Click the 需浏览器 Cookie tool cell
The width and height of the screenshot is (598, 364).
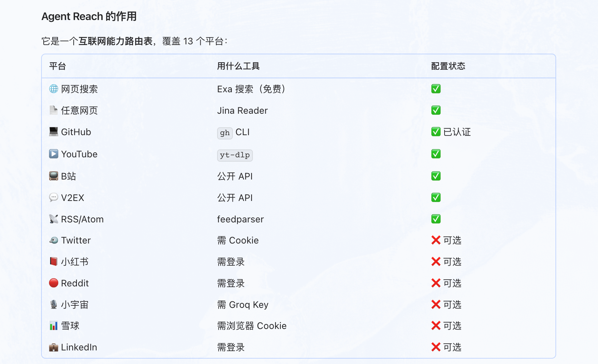pyautogui.click(x=252, y=326)
